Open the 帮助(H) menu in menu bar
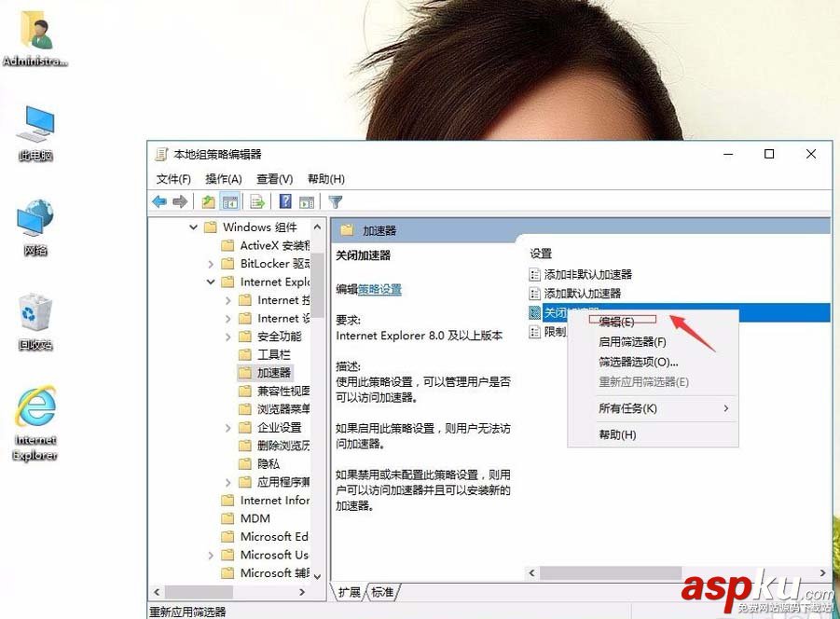840x619 pixels. pos(325,179)
